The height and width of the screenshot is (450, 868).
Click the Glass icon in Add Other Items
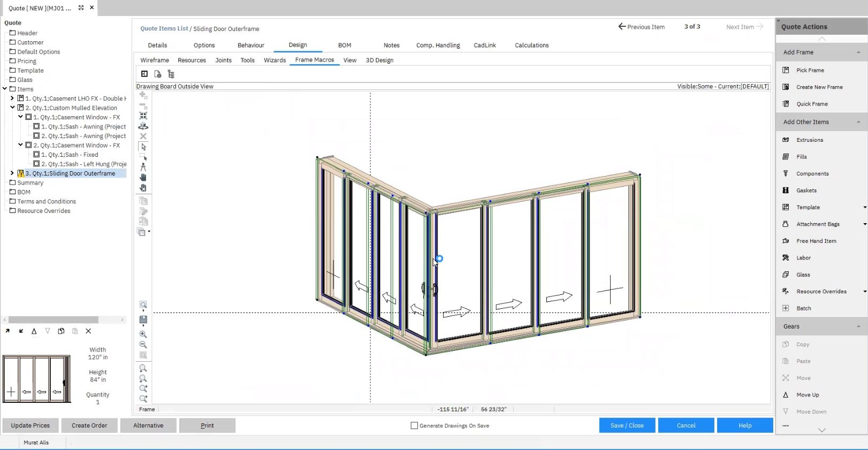(786, 274)
